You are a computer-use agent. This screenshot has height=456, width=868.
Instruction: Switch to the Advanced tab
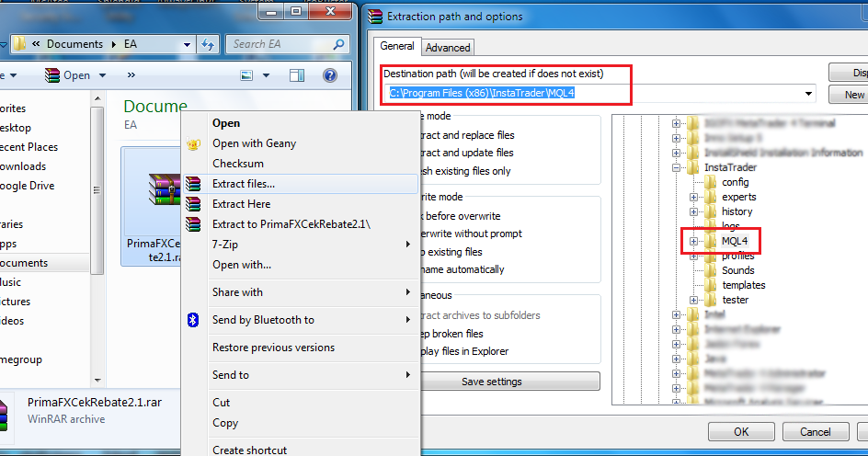[x=448, y=48]
